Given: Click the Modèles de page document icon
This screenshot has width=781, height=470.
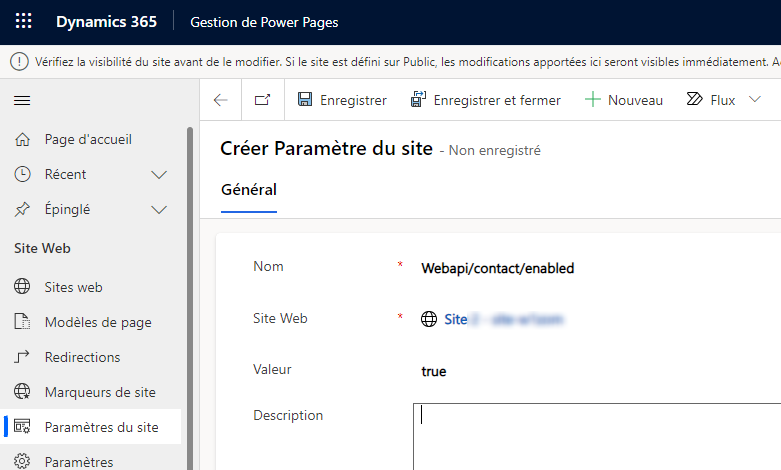Looking at the screenshot, I should coord(22,322).
